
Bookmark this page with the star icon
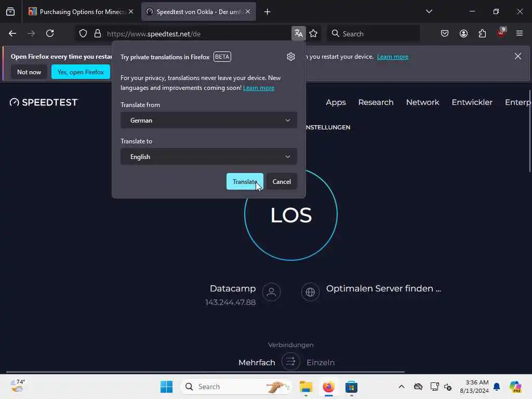[313, 34]
